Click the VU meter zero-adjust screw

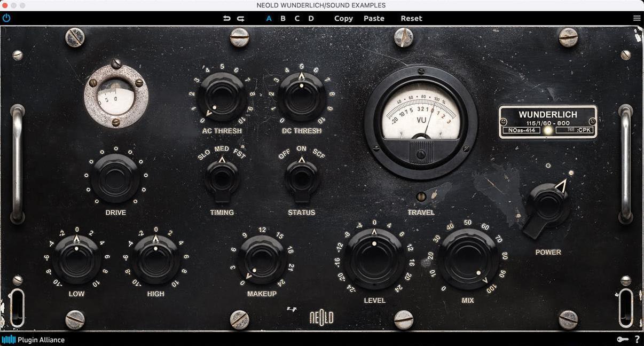click(421, 155)
